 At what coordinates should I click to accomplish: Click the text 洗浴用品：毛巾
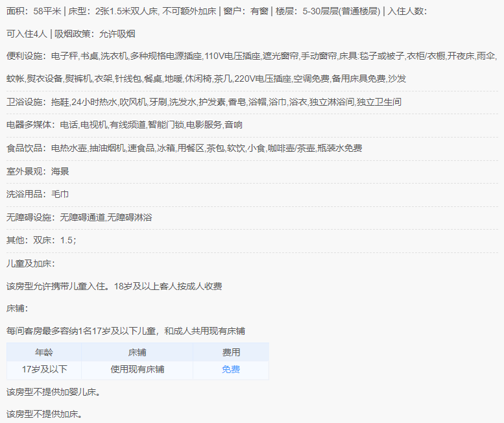38,194
